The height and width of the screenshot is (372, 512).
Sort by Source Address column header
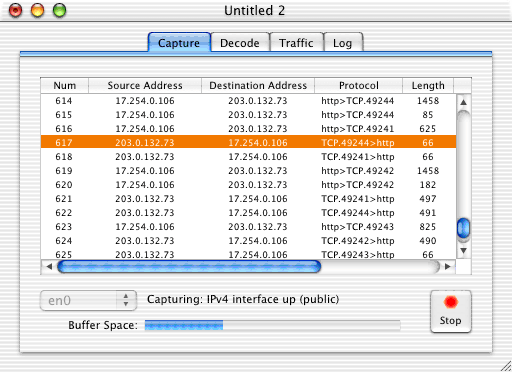pos(145,85)
